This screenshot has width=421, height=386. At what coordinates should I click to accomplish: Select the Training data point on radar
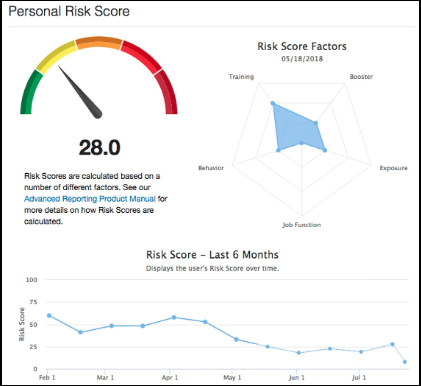[x=273, y=103]
